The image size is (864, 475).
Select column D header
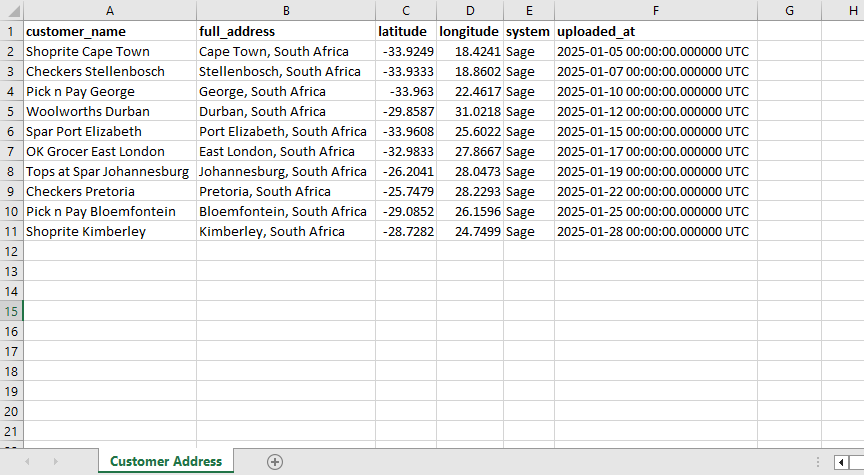470,10
